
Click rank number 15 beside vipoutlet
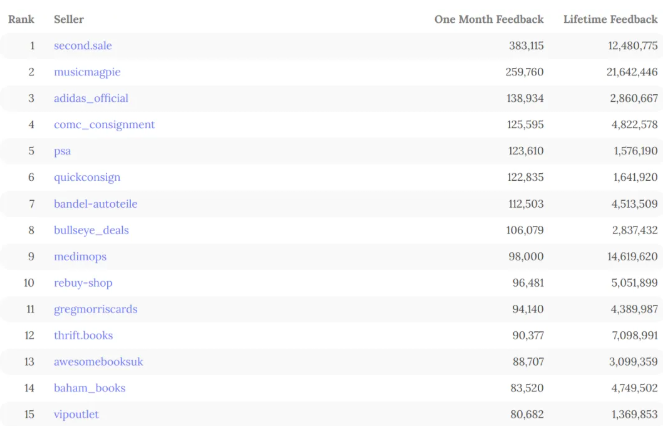tap(29, 414)
